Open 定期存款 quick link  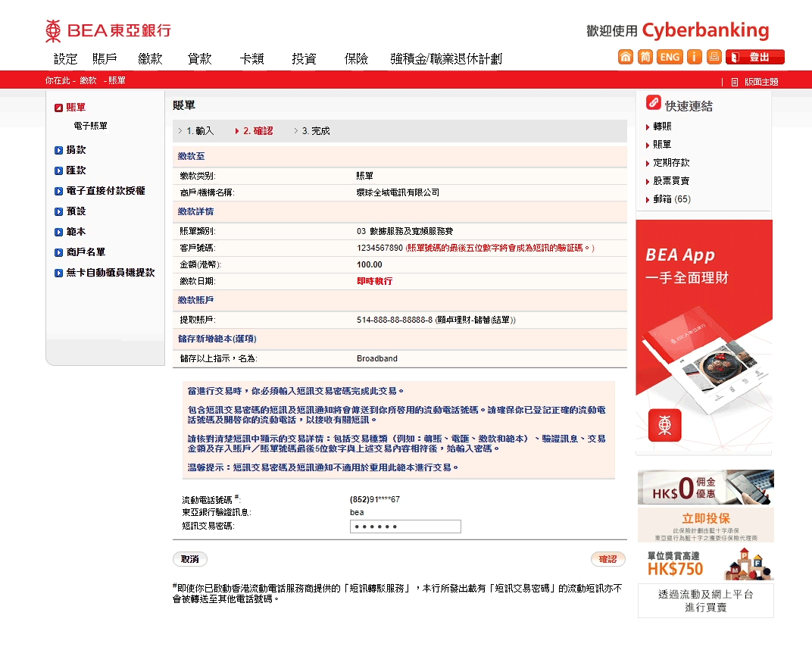(x=671, y=163)
